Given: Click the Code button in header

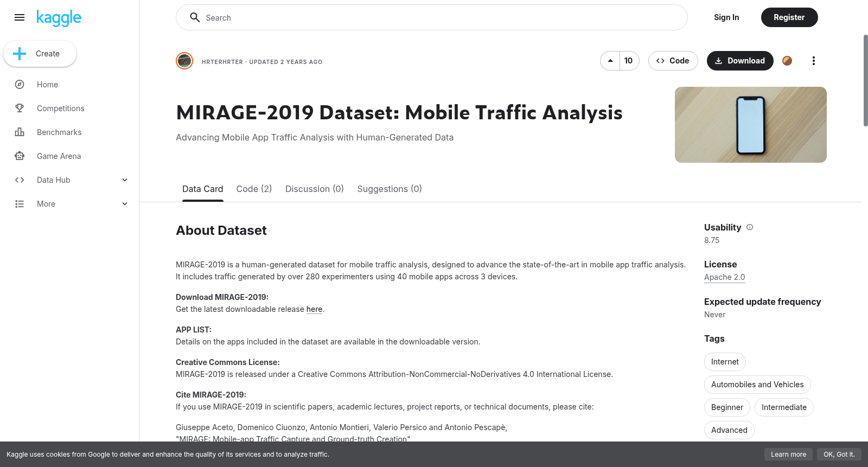Looking at the screenshot, I should [x=673, y=61].
